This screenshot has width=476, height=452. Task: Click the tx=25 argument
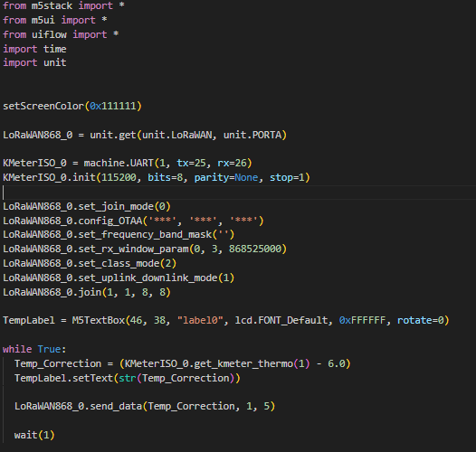tap(191, 163)
